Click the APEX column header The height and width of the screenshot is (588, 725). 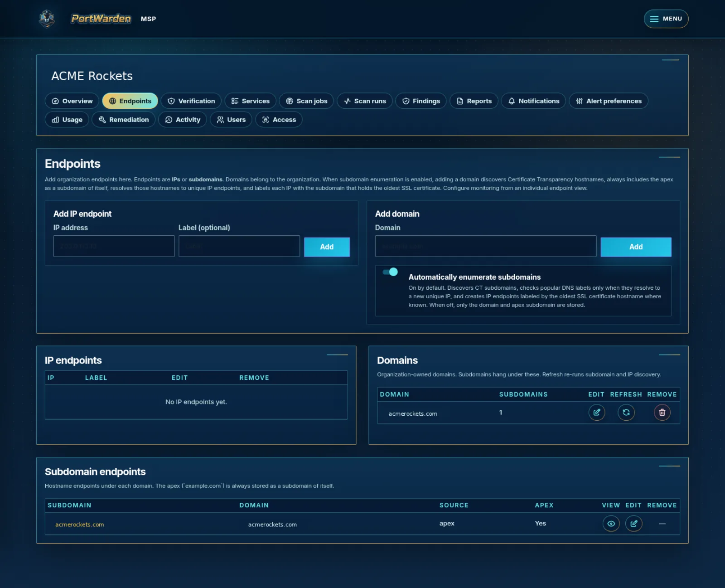pos(544,505)
